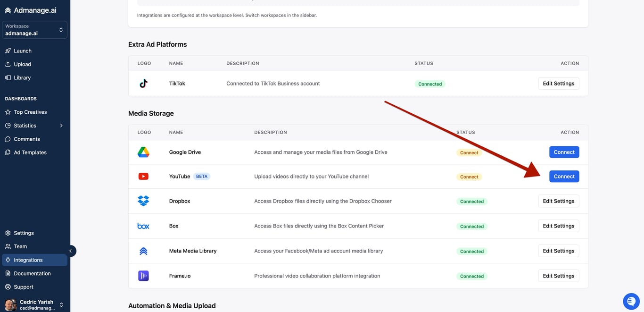Expand the Statistics submenu chevron

(61, 126)
